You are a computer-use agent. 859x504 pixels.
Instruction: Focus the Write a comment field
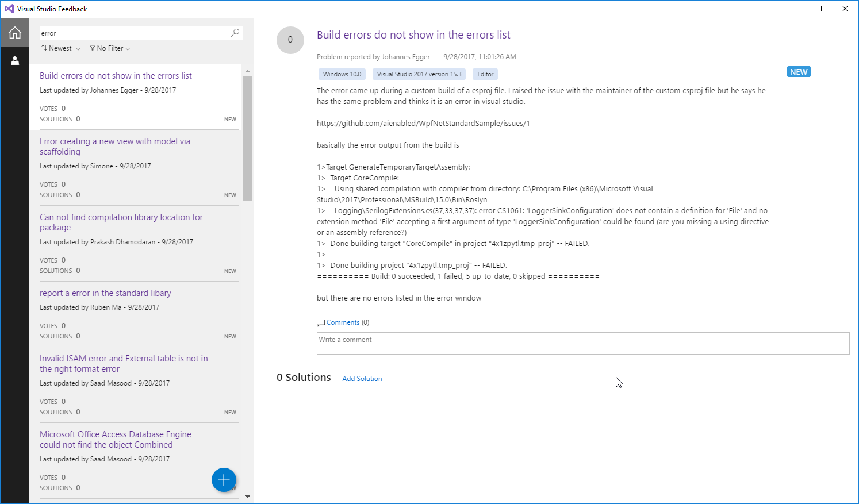(x=583, y=343)
